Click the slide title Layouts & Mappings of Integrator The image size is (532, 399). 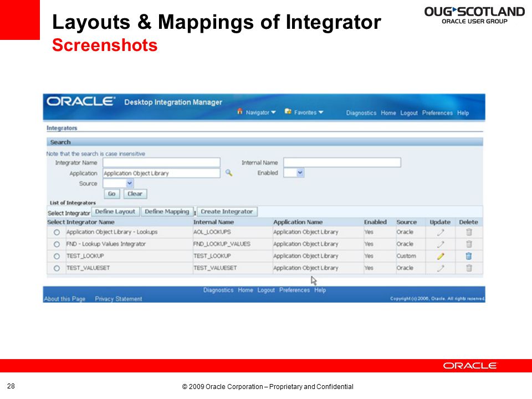pos(217,22)
